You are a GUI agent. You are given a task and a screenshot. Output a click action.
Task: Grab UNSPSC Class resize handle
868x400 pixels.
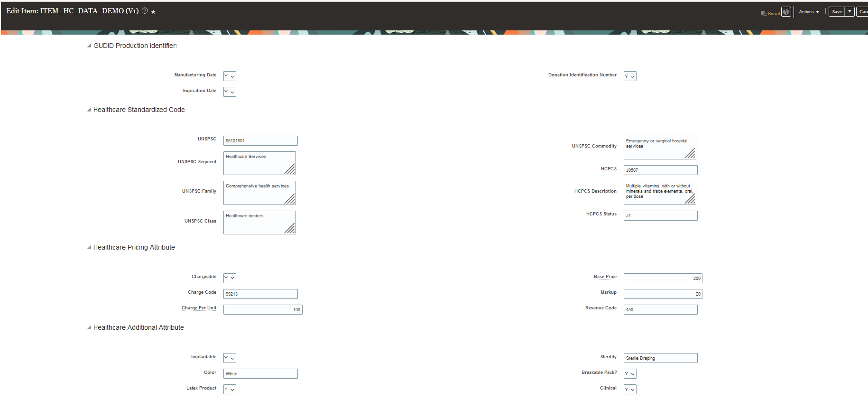(290, 229)
